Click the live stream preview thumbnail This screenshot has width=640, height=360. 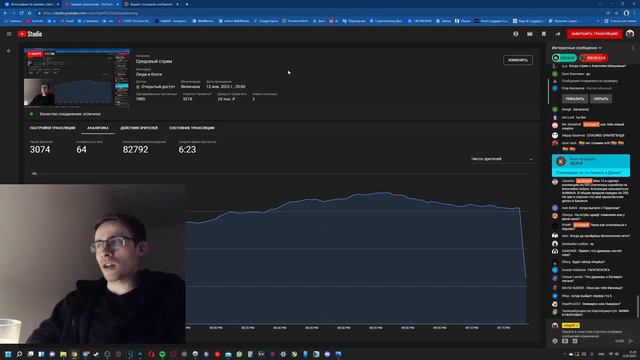[x=77, y=78]
